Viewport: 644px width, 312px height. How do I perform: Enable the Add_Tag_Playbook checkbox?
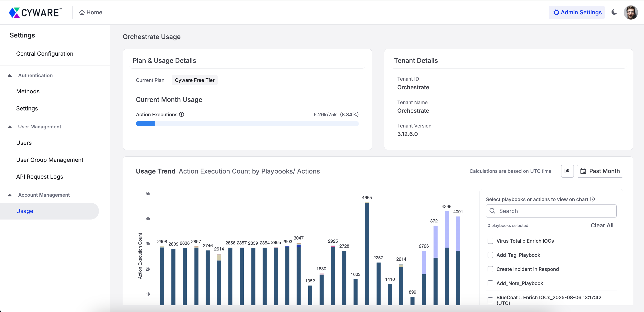point(490,255)
